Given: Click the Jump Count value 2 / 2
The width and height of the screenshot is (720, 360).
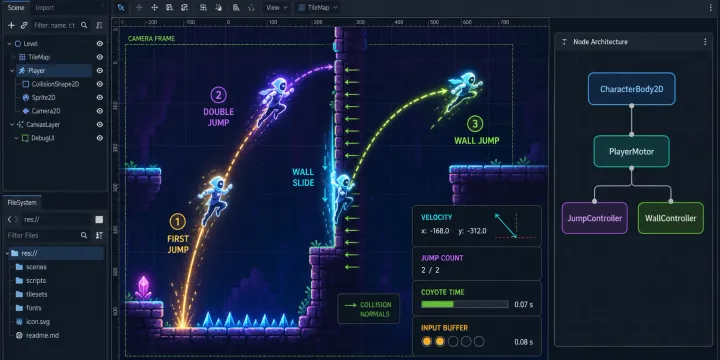Looking at the screenshot, I should (x=430, y=270).
